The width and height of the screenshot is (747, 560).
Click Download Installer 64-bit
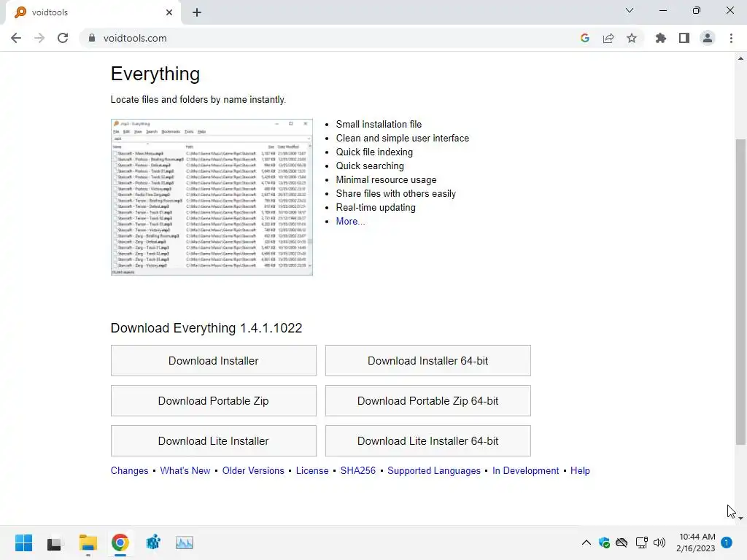(x=427, y=360)
